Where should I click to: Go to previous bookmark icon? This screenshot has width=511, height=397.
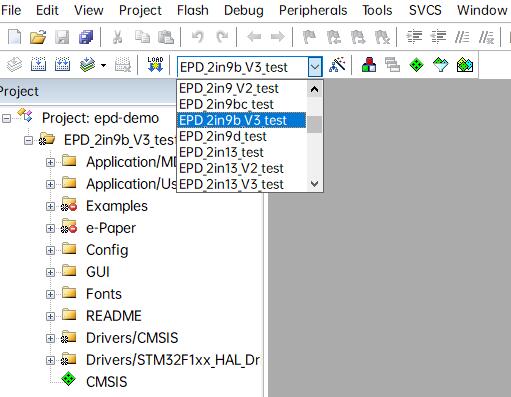[x=334, y=37]
